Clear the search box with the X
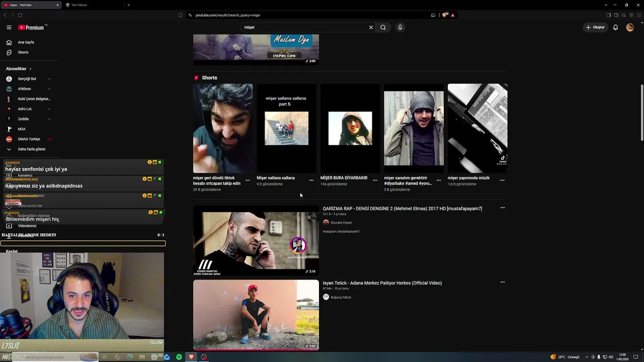 click(371, 28)
